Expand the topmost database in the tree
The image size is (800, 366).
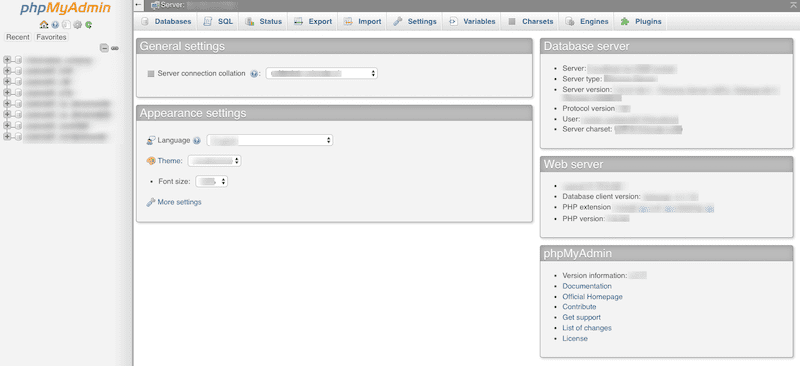pos(7,60)
